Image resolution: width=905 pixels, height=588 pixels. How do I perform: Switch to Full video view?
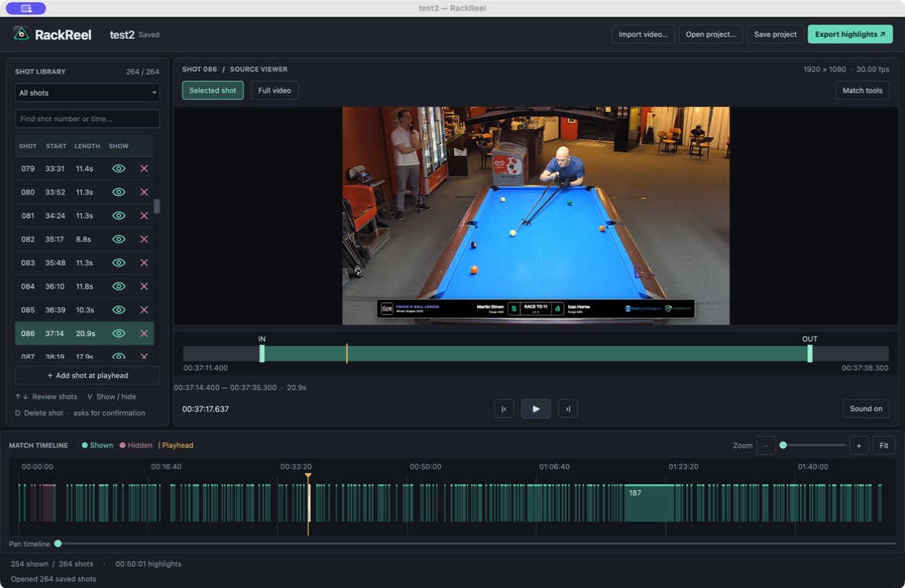pyautogui.click(x=274, y=90)
